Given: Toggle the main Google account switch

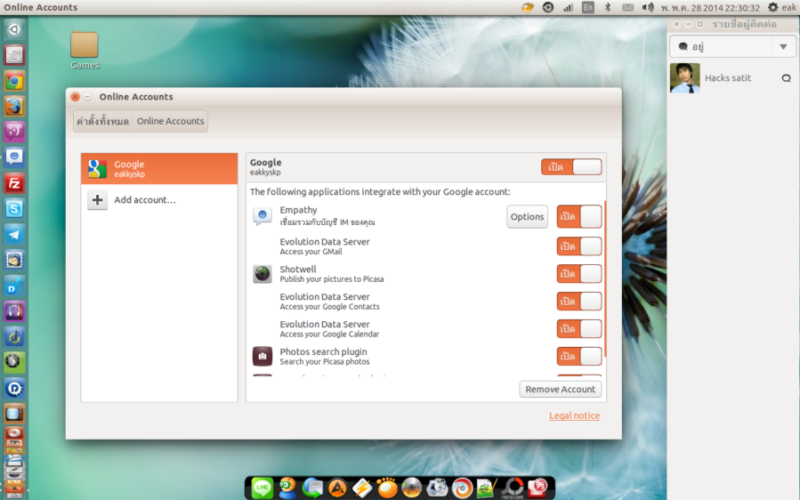Looking at the screenshot, I should 571,167.
